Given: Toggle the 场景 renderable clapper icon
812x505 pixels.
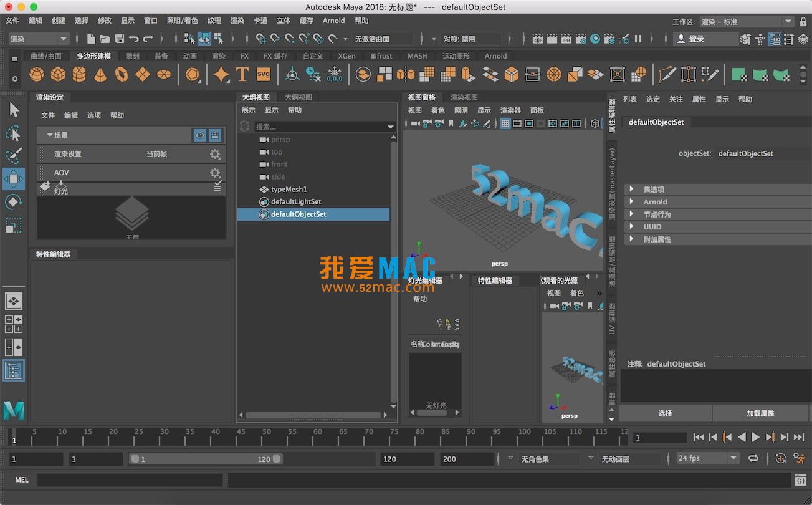Looking at the screenshot, I should click(x=214, y=135).
